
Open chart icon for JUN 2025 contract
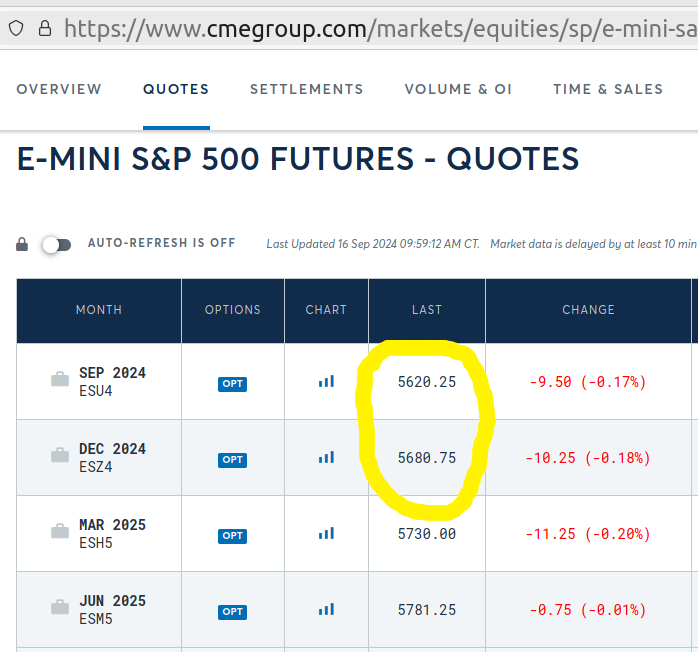326,609
